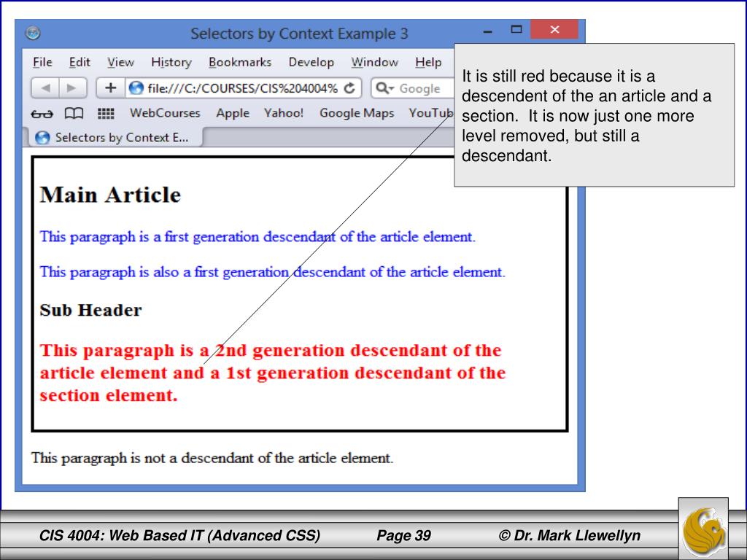Open search engine magnifier dropdown
This screenshot has height=560, width=747.
(x=384, y=88)
